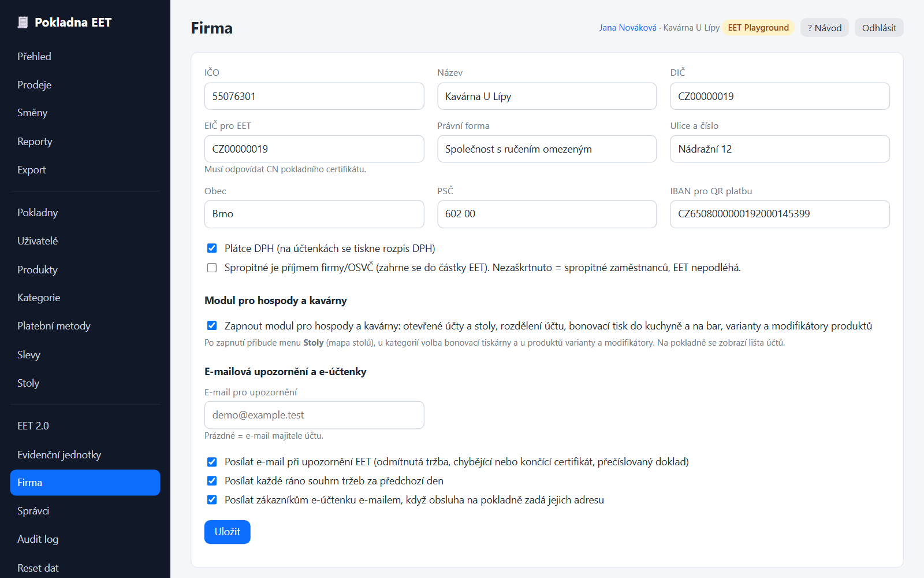The height and width of the screenshot is (578, 924).
Task: Click the EIČ pro EET field
Action: point(314,149)
